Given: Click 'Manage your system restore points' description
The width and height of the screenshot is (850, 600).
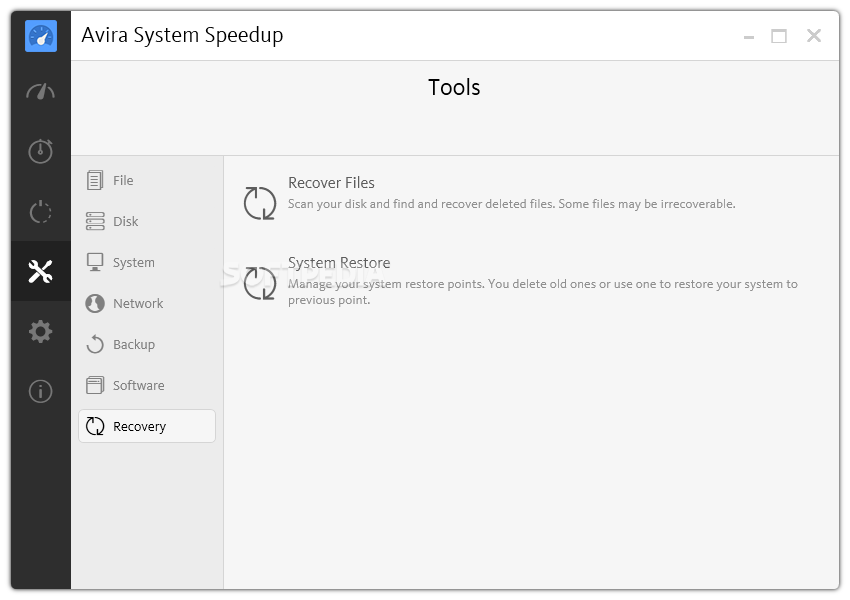Looking at the screenshot, I should pos(543,292).
